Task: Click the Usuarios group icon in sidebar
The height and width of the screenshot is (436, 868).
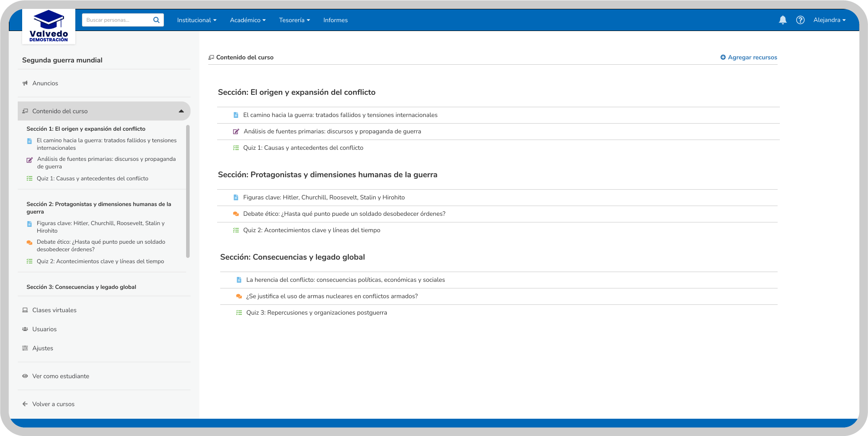Action: pyautogui.click(x=25, y=329)
